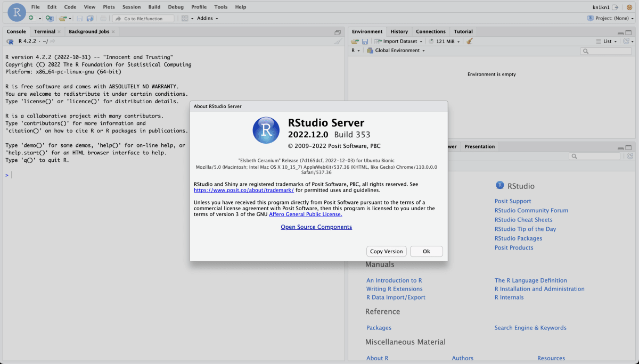The width and height of the screenshot is (639, 364).
Task: Open the New File dropdown arrow
Action: pos(40,19)
